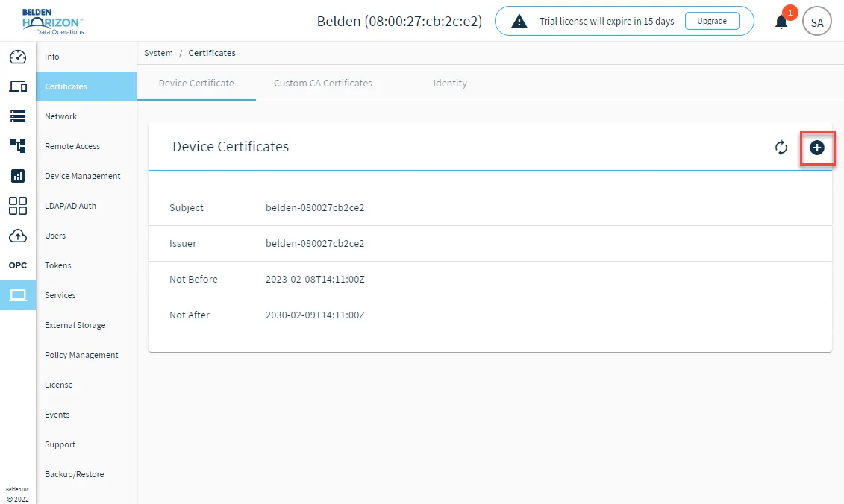Select Certificates in the System menu
This screenshot has width=844, height=504.
click(x=86, y=86)
